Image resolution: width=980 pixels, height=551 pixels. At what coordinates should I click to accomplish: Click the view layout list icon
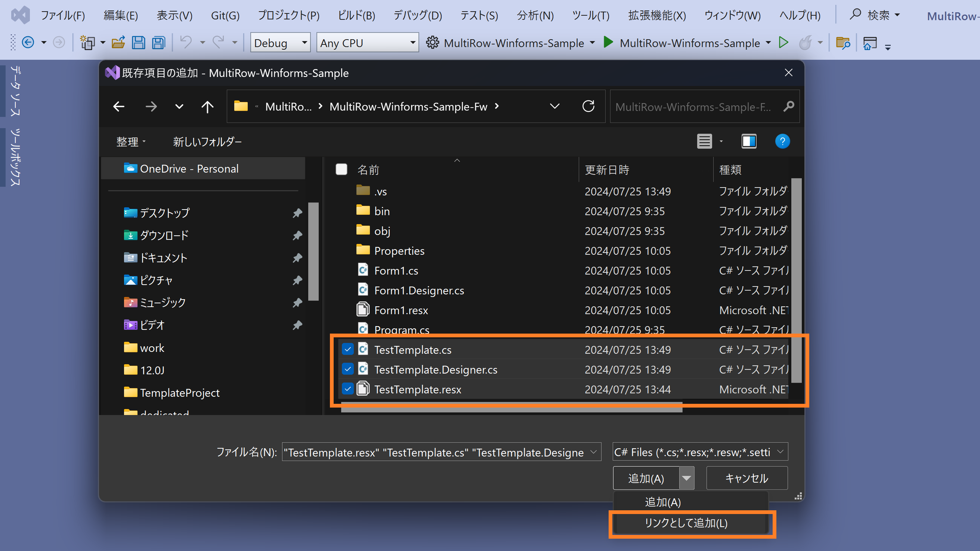coord(704,142)
